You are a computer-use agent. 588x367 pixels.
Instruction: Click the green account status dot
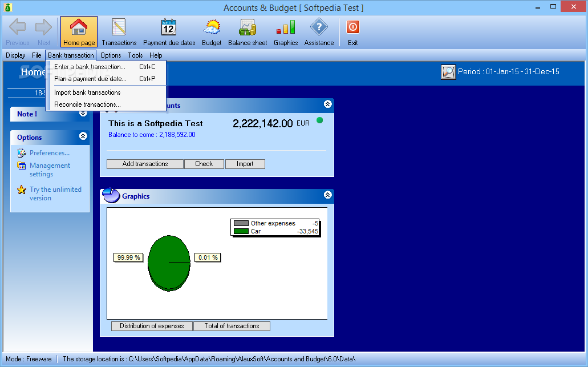[319, 120]
